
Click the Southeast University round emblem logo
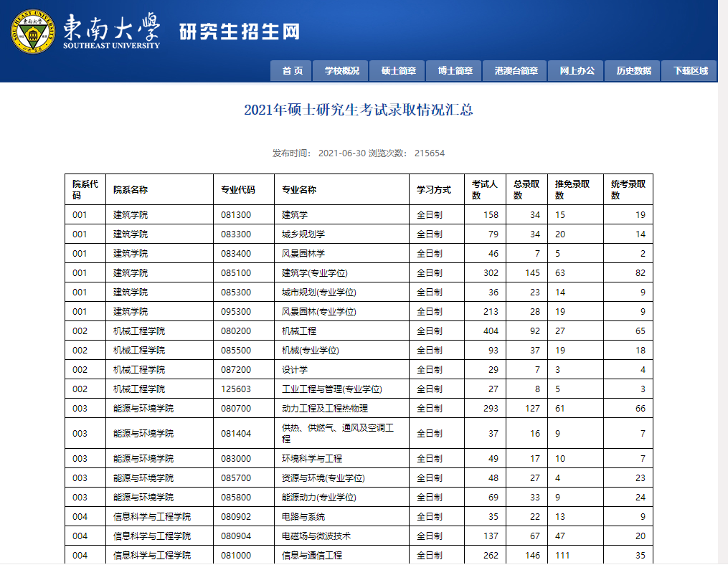coord(32,32)
